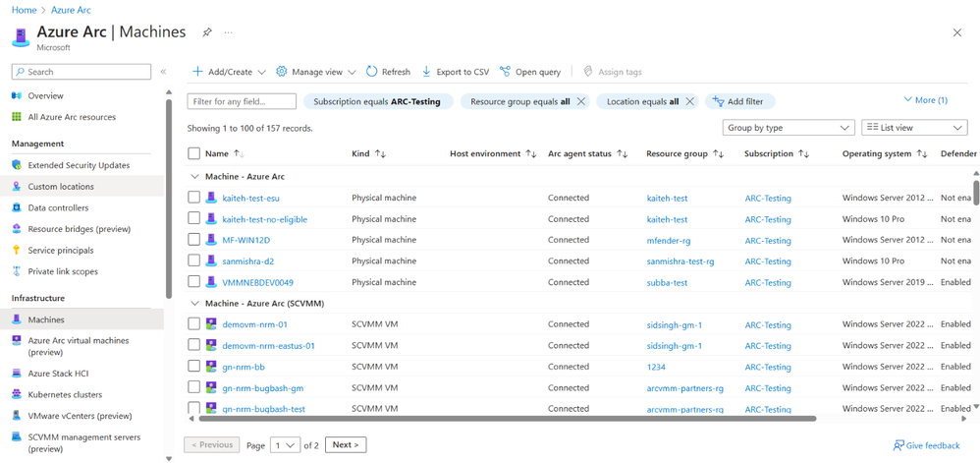Click the table horizontal scrollbar
The height and width of the screenshot is (463, 980).
[x=508, y=418]
